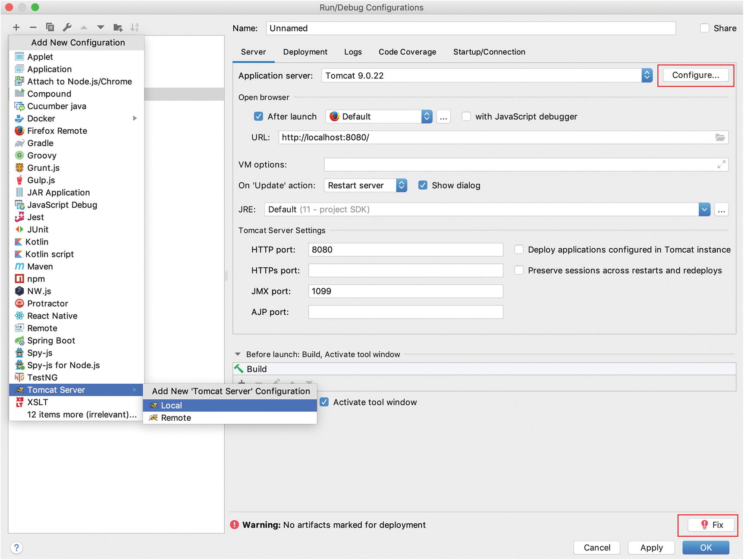Screen dimensions: 744x560
Task: Open Application server dropdown
Action: [x=487, y=75]
